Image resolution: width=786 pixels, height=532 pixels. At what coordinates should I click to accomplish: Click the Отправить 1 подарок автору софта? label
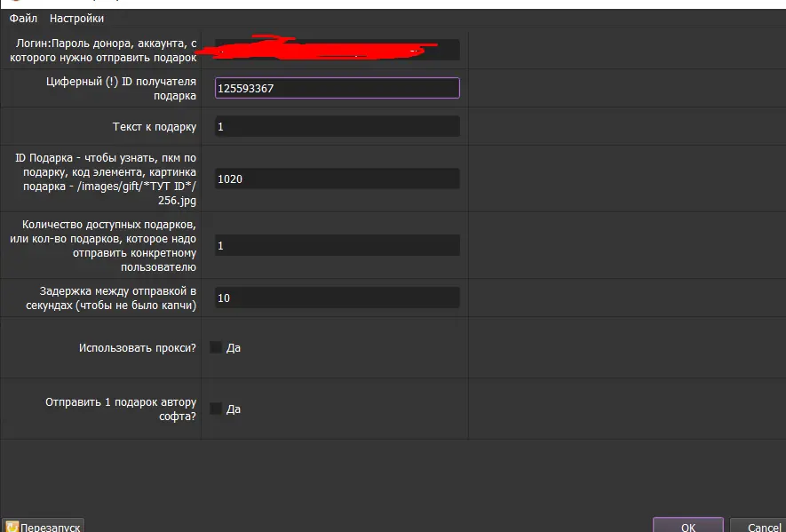pos(121,409)
